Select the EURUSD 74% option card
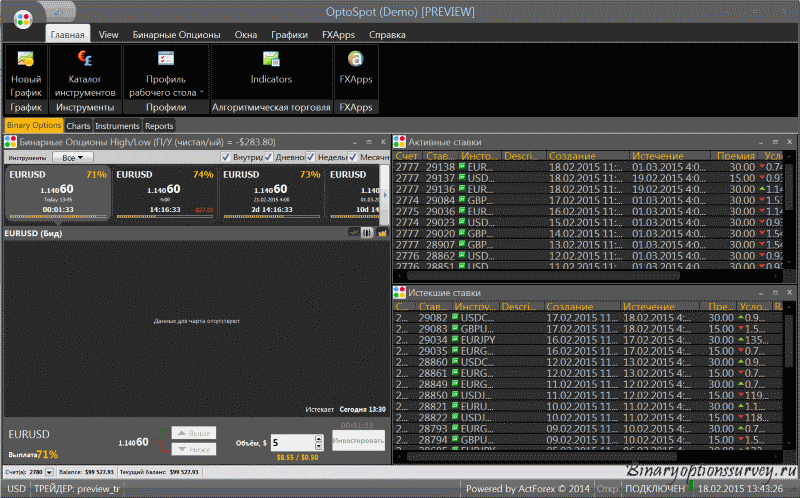 (x=164, y=193)
